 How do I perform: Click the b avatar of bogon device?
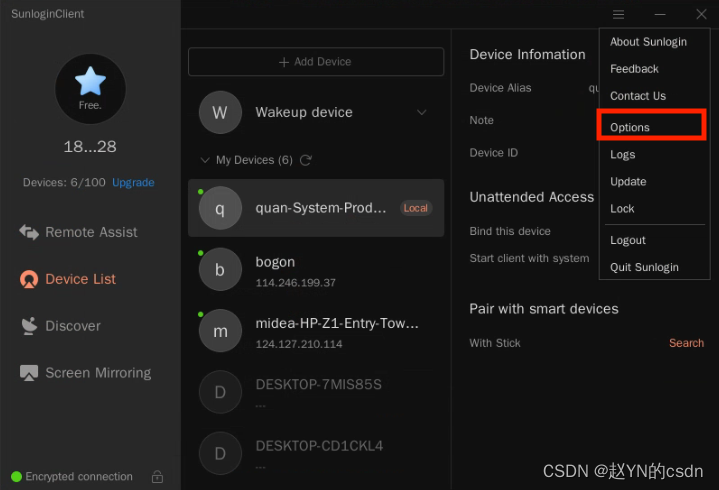[x=220, y=270]
